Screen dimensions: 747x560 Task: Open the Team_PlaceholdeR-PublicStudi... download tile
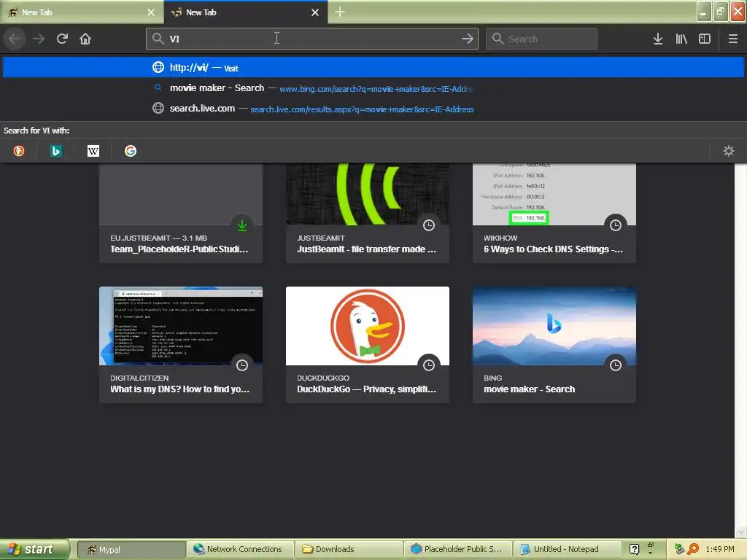click(181, 213)
